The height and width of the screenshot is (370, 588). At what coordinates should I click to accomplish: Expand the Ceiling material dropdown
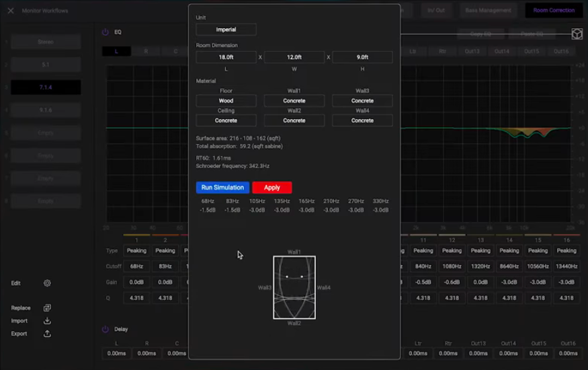[226, 120]
